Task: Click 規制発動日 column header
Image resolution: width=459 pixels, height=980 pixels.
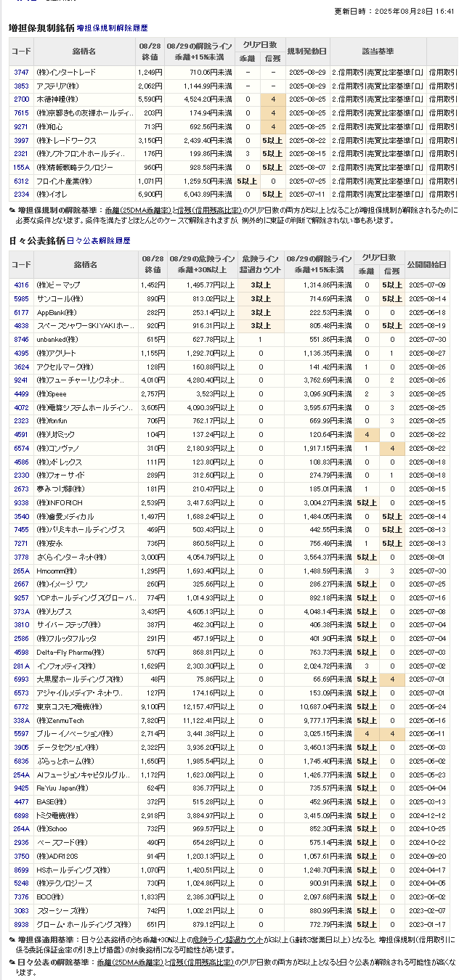Action: 307,52
